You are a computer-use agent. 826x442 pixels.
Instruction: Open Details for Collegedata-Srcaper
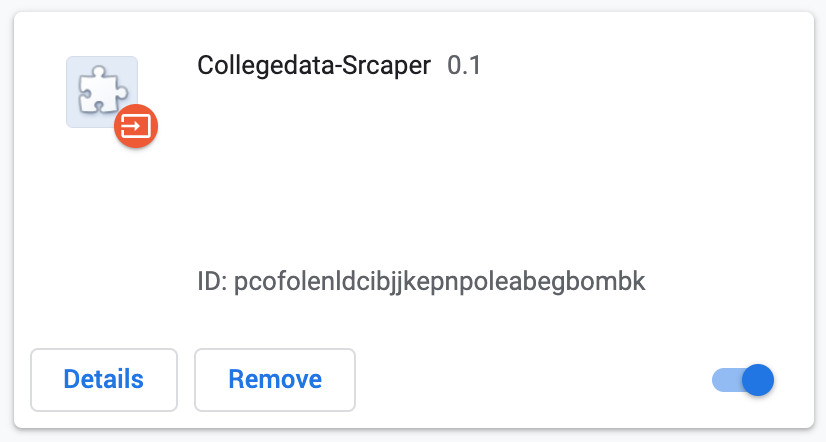pyautogui.click(x=104, y=380)
